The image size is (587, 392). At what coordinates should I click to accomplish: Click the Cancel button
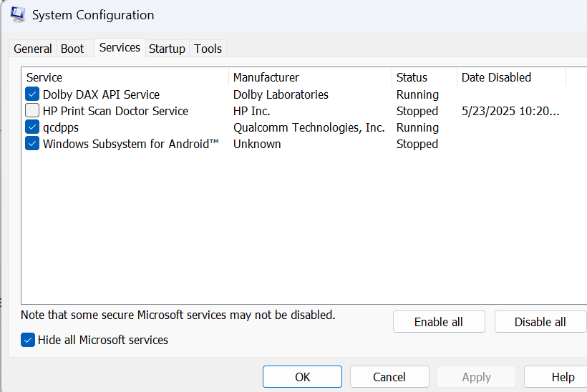(x=389, y=377)
